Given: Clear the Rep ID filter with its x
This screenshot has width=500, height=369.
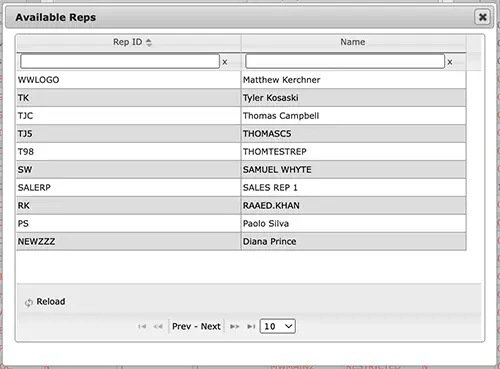Looking at the screenshot, I should [225, 62].
